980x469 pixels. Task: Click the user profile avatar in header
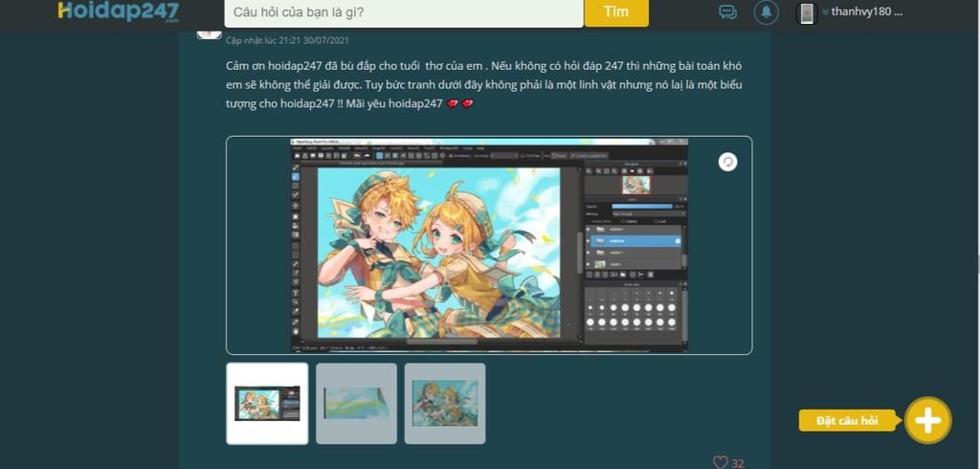tap(807, 13)
